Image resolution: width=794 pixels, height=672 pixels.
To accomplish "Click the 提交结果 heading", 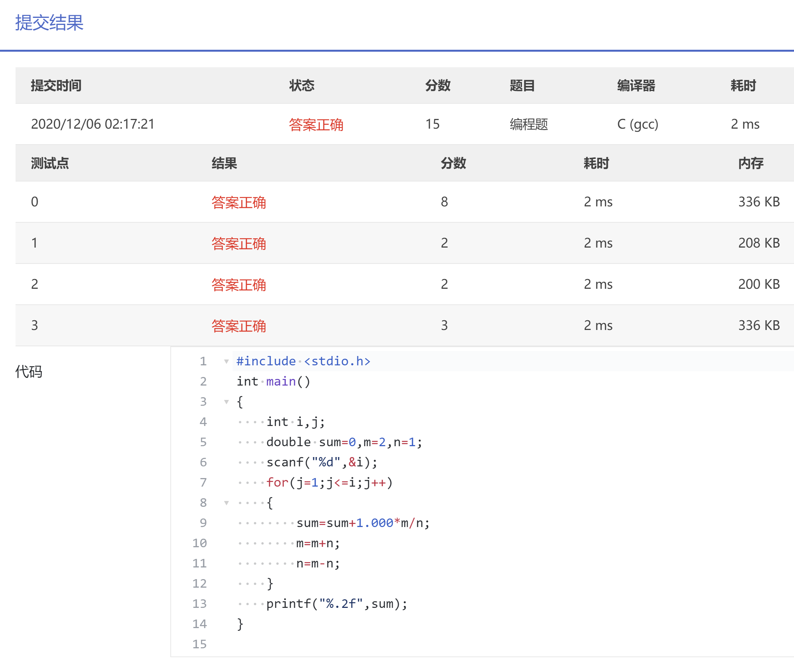I will coord(49,23).
